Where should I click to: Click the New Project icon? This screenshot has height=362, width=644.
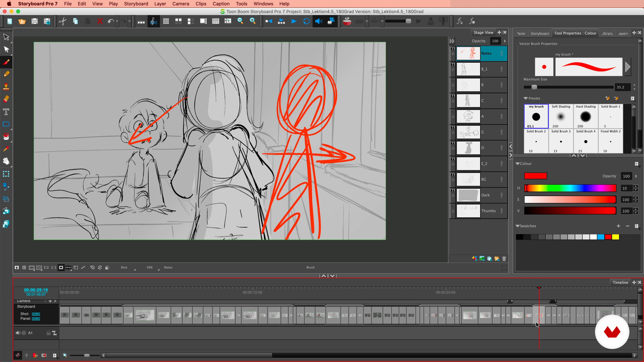[10, 21]
